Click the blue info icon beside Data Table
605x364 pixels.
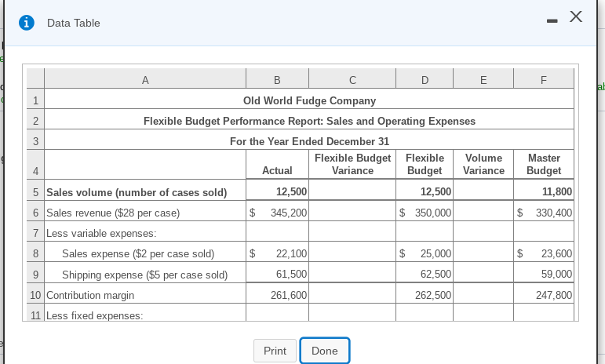point(26,23)
